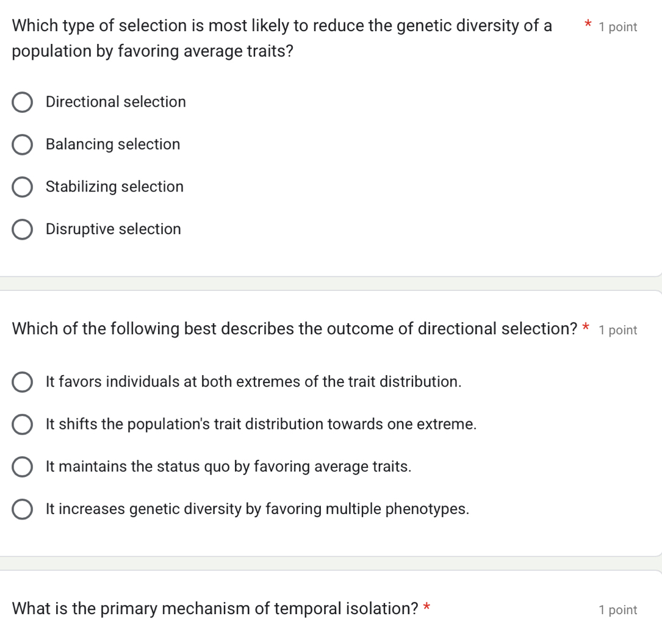
Task: Select the Directional selection radio button
Action: [x=22, y=102]
